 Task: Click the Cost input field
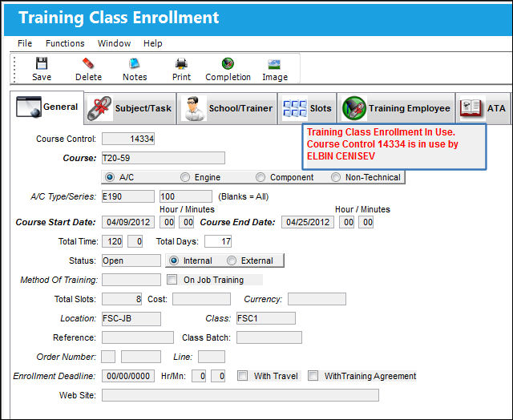tap(201, 299)
